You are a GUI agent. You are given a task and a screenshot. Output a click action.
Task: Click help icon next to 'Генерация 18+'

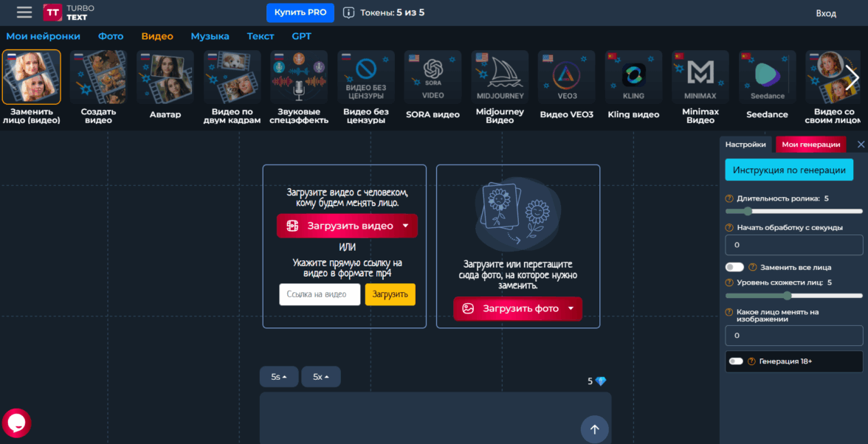point(751,361)
